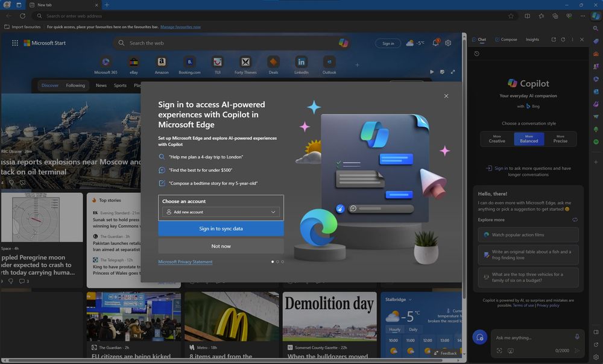Screen dimensions: 603x364
Task: Go to the second slide dot in the dialog
Action: [277, 262]
